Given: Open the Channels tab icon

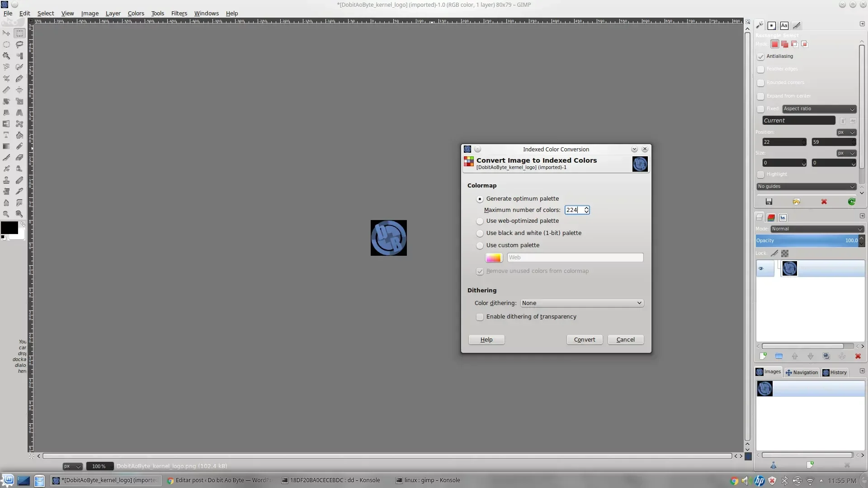Looking at the screenshot, I should pyautogui.click(x=771, y=217).
